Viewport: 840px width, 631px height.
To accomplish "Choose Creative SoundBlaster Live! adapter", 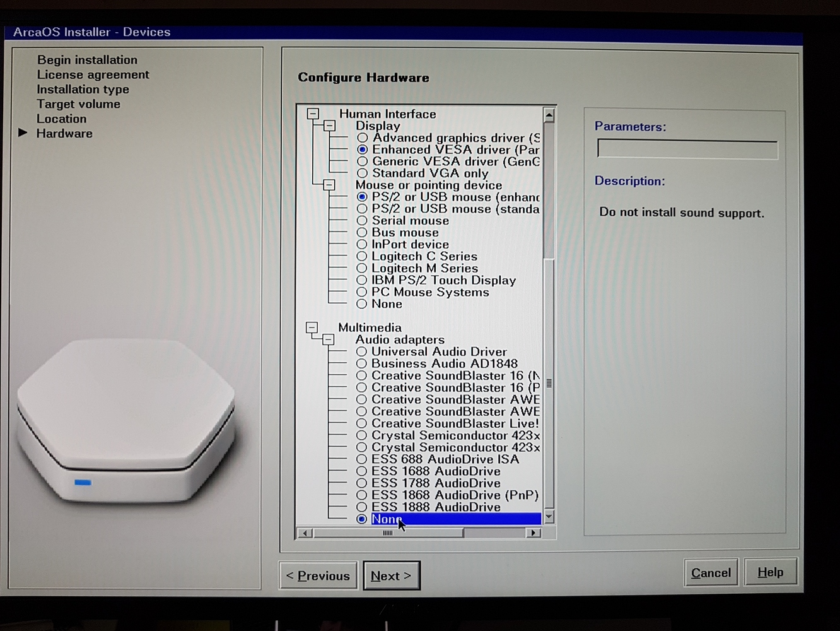I will [361, 423].
